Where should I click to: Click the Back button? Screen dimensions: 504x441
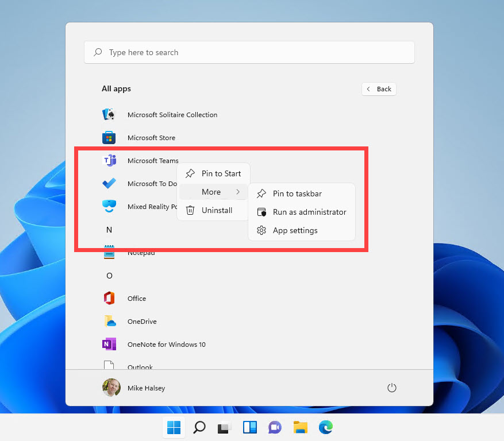[379, 89]
